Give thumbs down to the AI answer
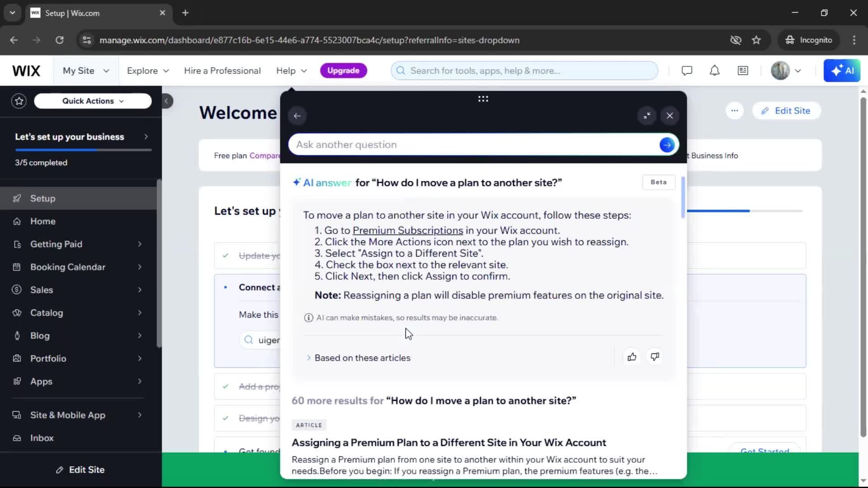 655,357
